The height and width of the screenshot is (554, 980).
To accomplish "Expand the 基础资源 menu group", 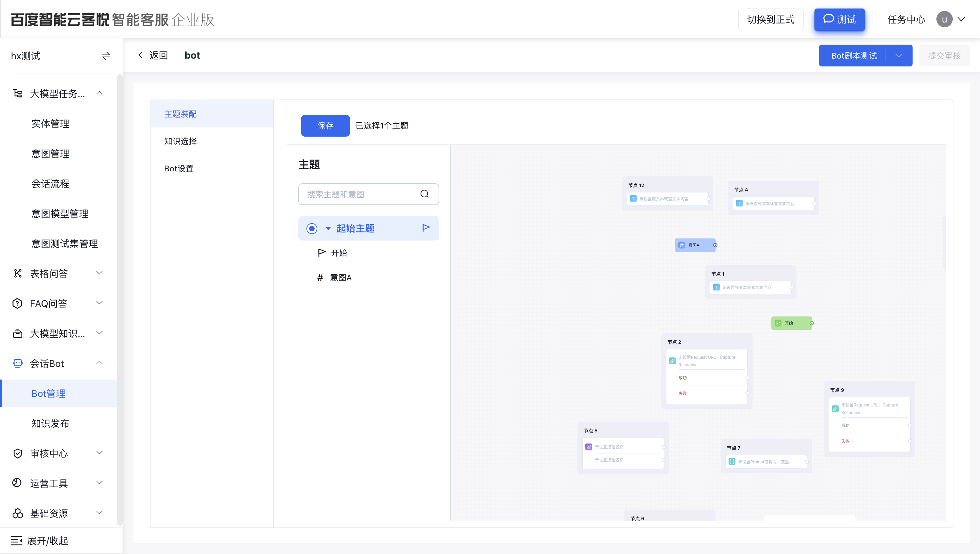I will [99, 513].
